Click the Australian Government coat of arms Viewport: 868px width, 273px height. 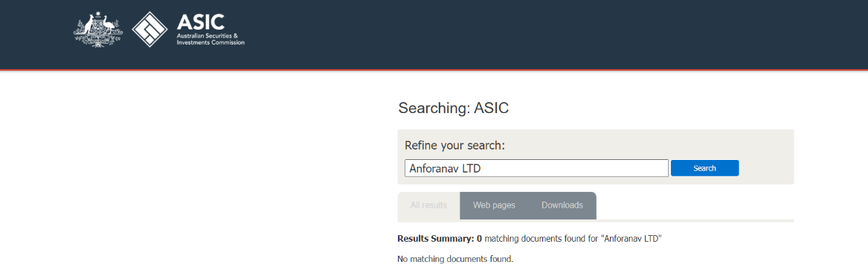(98, 29)
